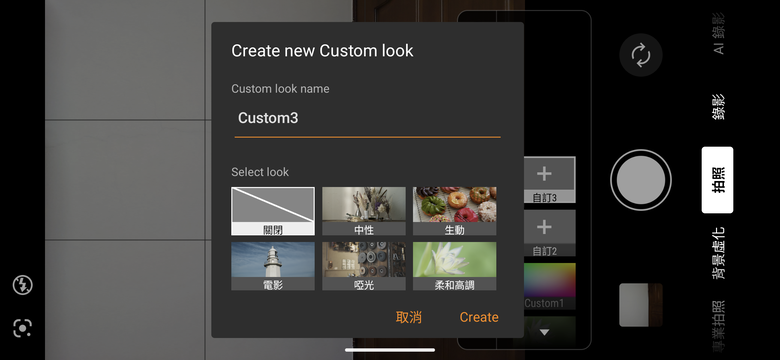The width and height of the screenshot is (780, 360).
Task: Tap the 自訂3 plus slot
Action: pos(550,180)
